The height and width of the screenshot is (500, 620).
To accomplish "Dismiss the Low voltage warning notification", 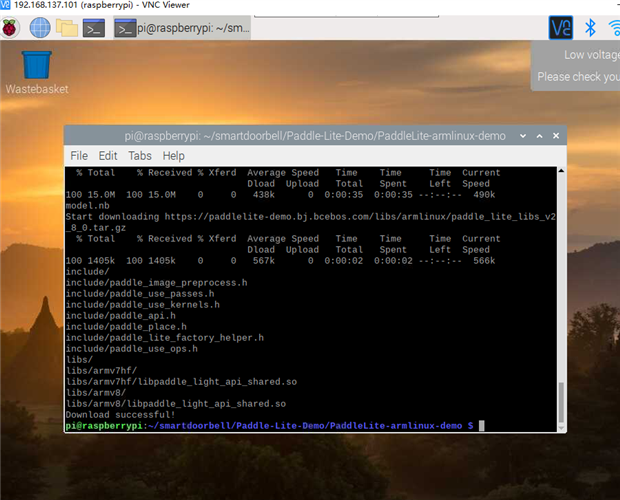I will (x=575, y=66).
